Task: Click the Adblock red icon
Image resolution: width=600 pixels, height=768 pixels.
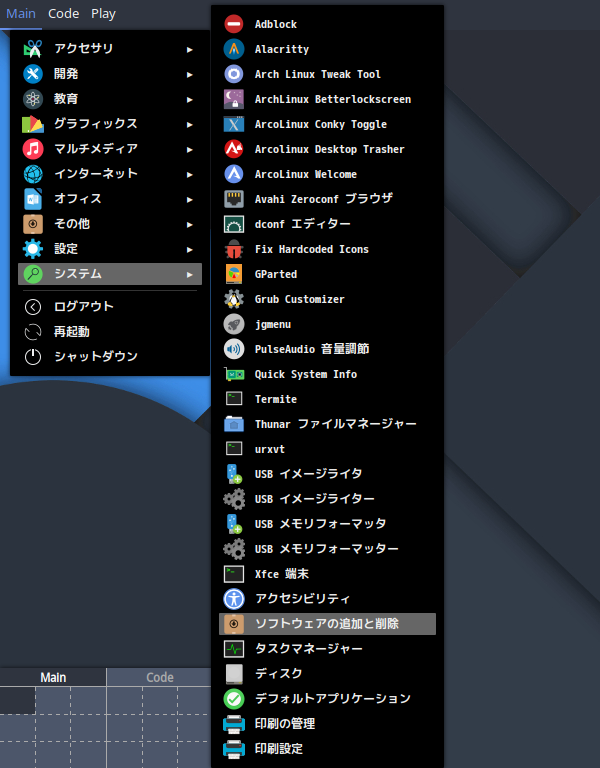Action: tap(234, 24)
